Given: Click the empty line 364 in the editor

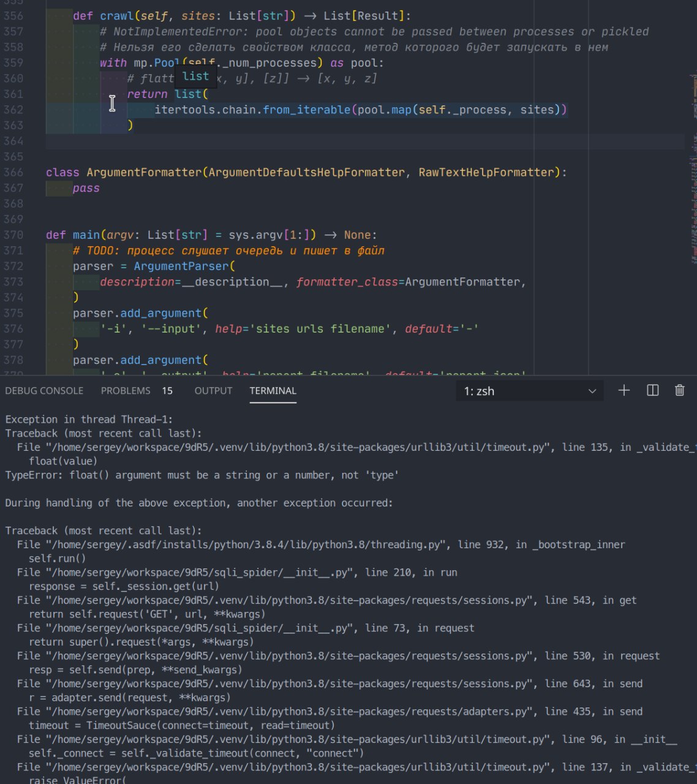Looking at the screenshot, I should (365, 141).
